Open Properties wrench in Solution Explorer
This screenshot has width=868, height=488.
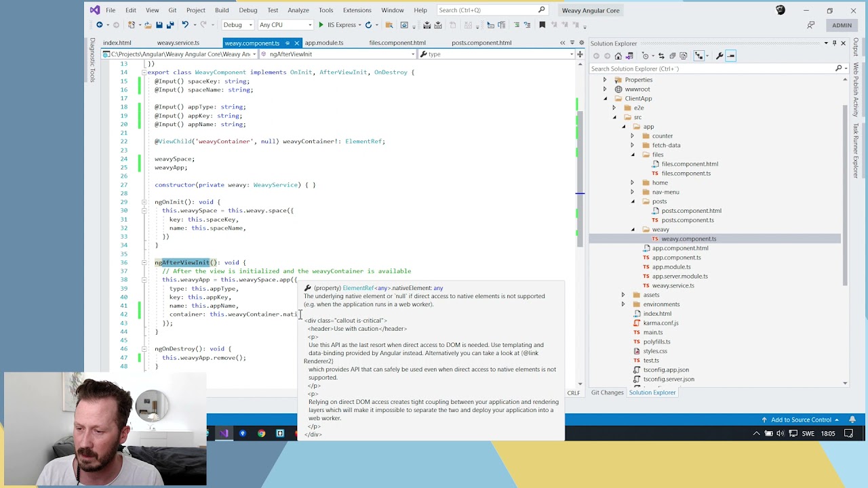click(719, 56)
